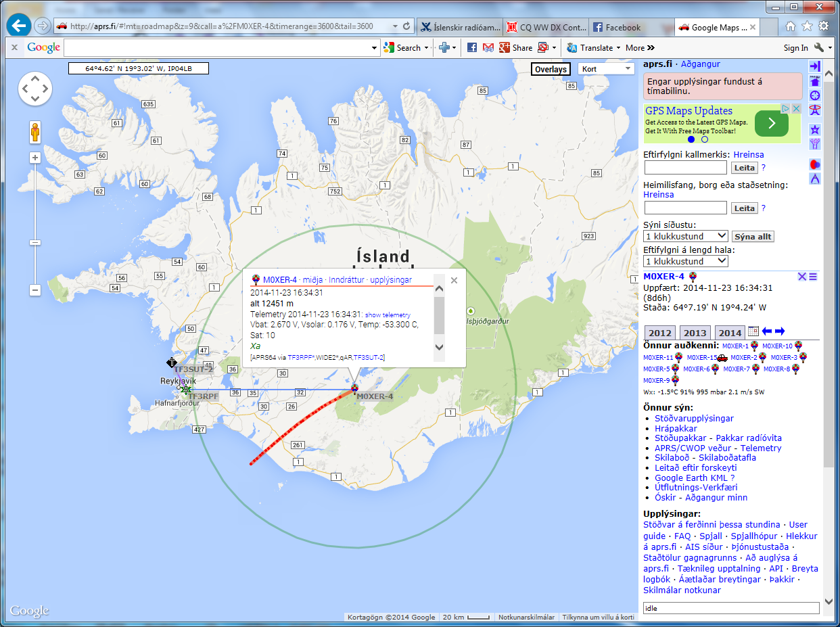The height and width of the screenshot is (627, 840).
Task: Click the M0XER-4 balloon marker on map
Action: 354,388
